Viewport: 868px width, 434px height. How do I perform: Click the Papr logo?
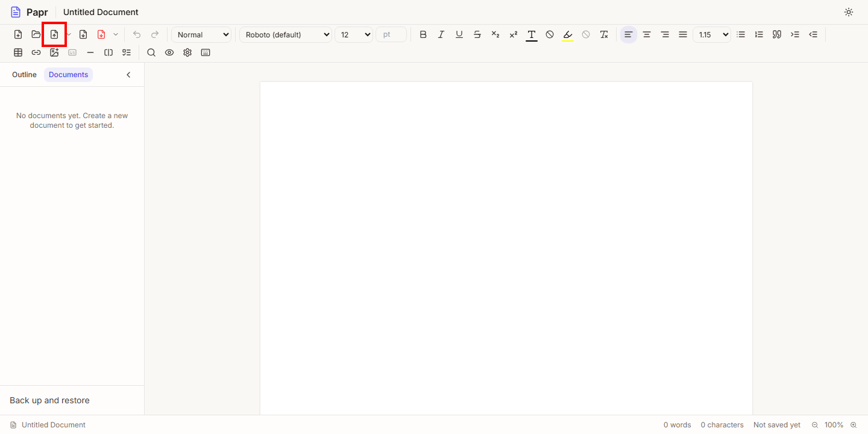point(29,12)
